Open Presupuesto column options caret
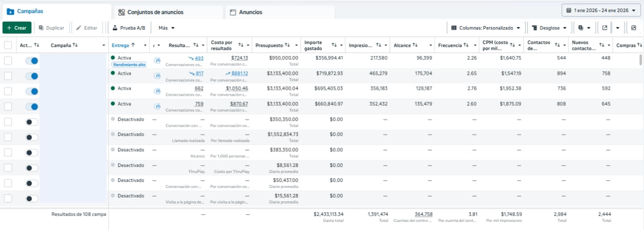Screen dimensions: 644x230 (295, 46)
